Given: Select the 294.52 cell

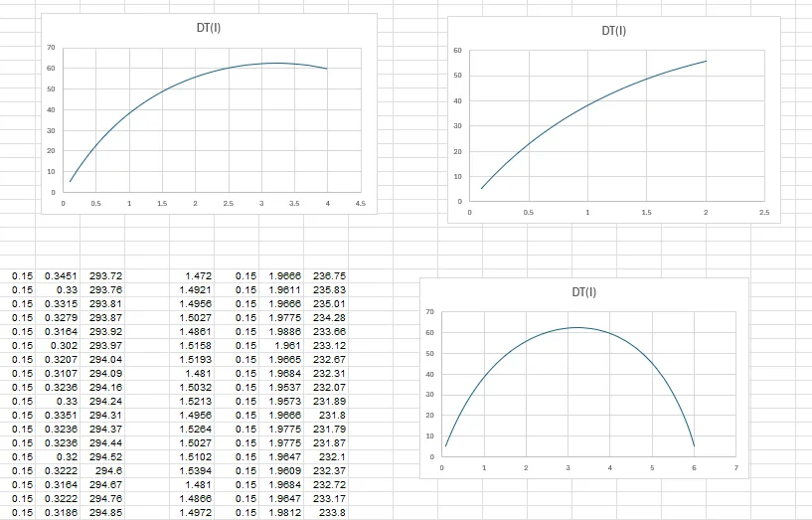Looking at the screenshot, I should coord(102,457).
